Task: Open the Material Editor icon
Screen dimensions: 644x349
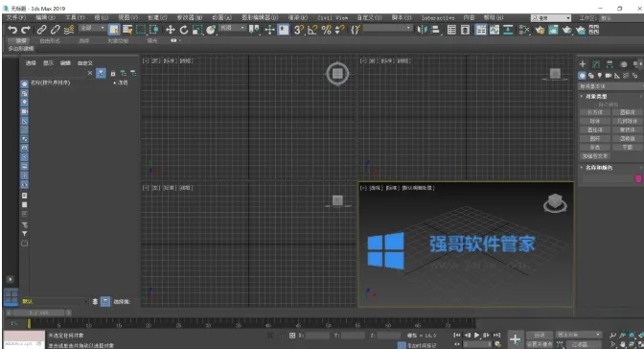Action: pyautogui.click(x=524, y=30)
